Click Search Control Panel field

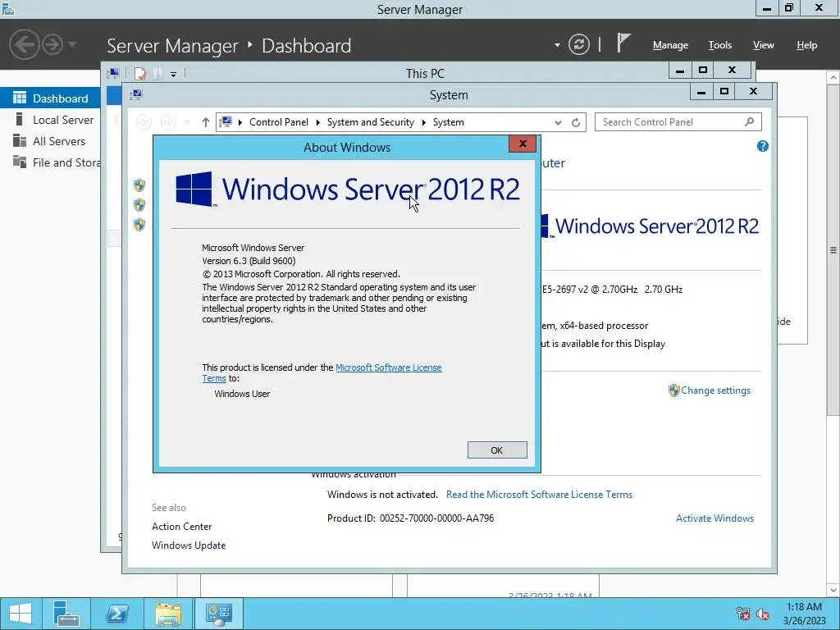678,122
